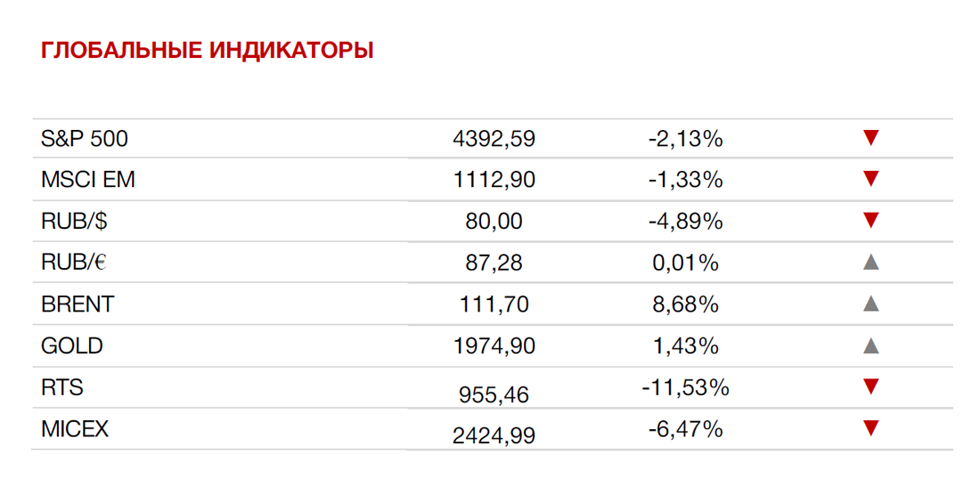The image size is (980, 479).
Task: Click the red down arrow for MICEX
Action: (x=870, y=427)
